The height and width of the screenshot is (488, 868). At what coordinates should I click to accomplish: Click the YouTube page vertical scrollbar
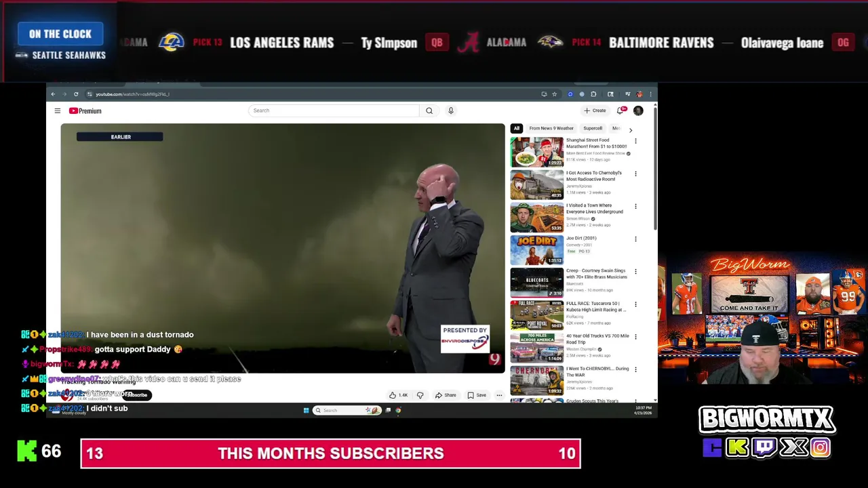coord(655,169)
